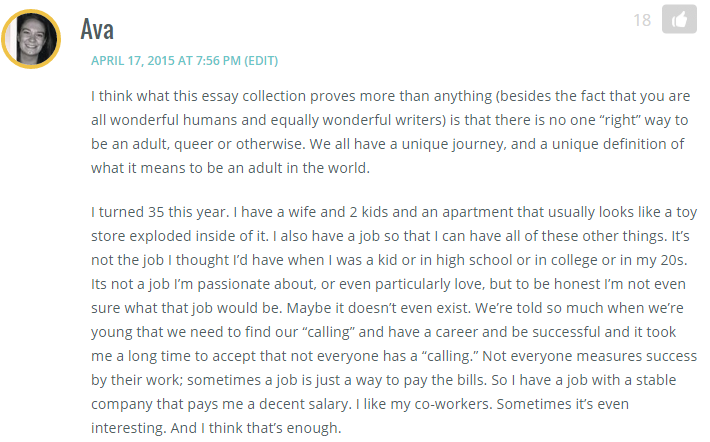Click the first paragraph about the essay collection
710x442 pixels.
[x=390, y=132]
